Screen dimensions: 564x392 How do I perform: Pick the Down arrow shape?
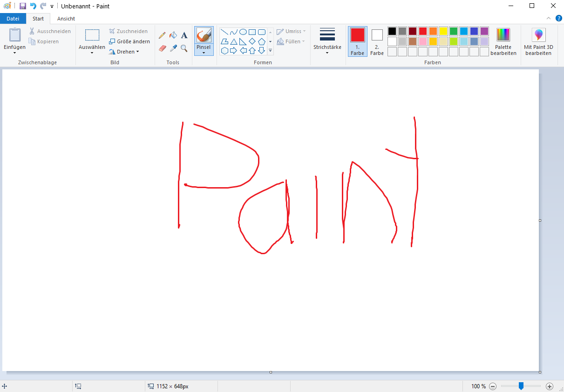(x=262, y=51)
